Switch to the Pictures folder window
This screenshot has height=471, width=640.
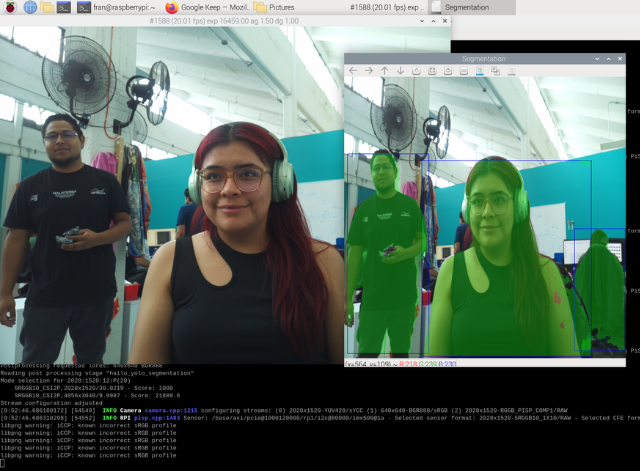pos(273,7)
